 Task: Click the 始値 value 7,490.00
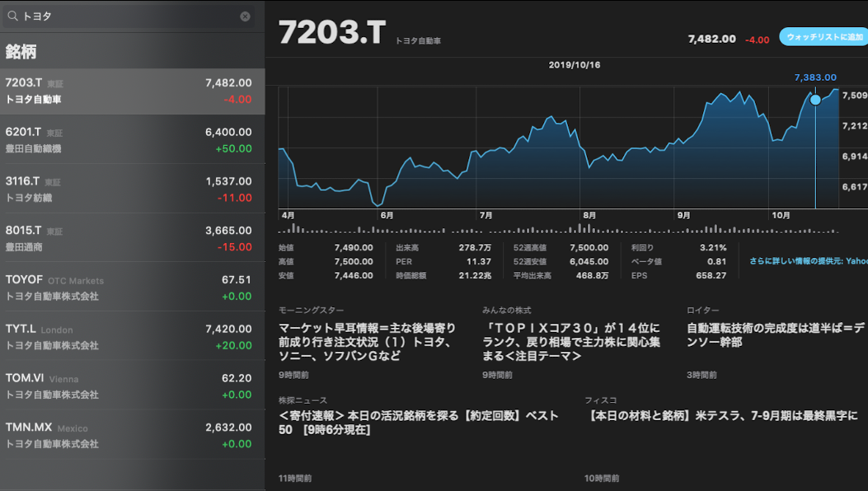(x=353, y=247)
